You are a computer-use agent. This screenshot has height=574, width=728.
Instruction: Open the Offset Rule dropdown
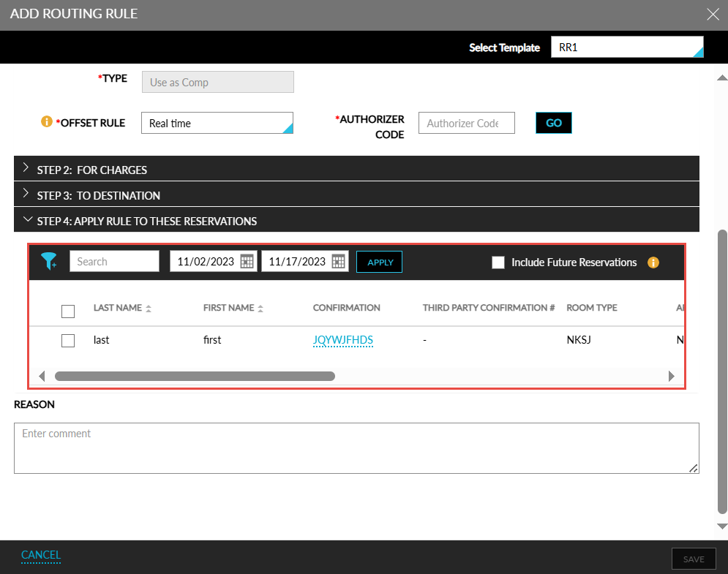pyautogui.click(x=217, y=124)
